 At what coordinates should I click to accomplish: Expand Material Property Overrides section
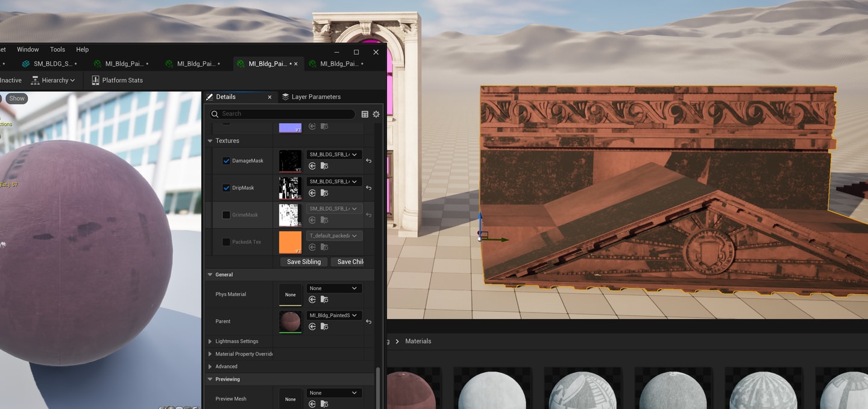[210, 354]
